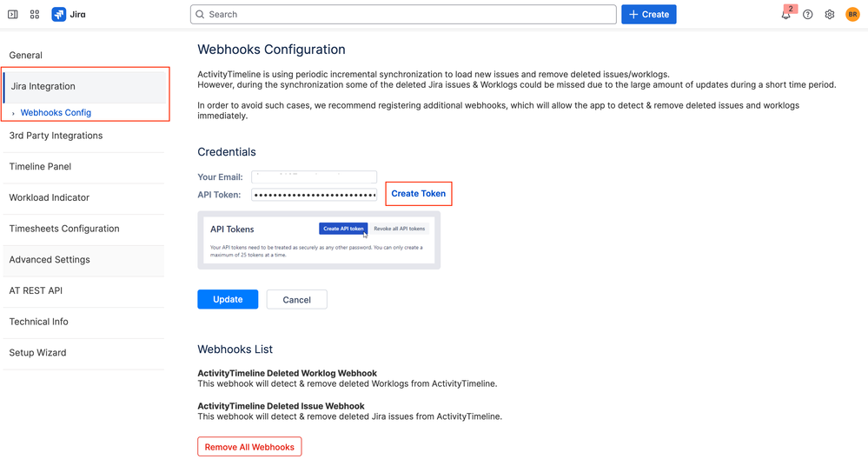Click the Your Email label
The image size is (868, 466).
pyautogui.click(x=221, y=177)
